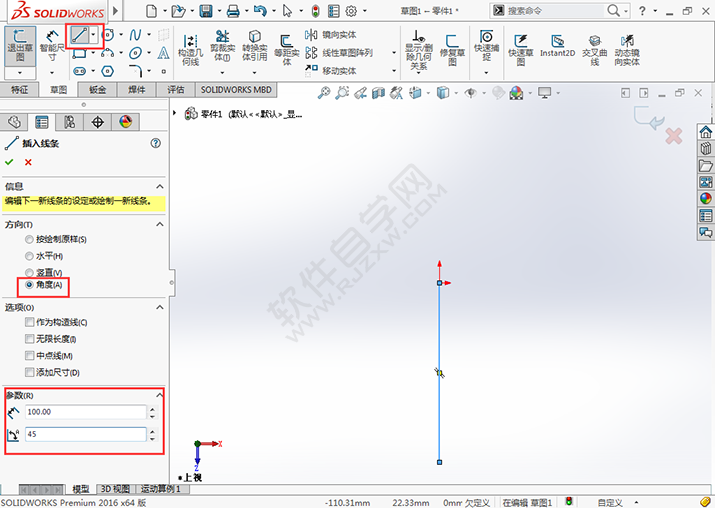
Task: Select 水平(H) horizontal orientation radio
Action: tap(29, 256)
